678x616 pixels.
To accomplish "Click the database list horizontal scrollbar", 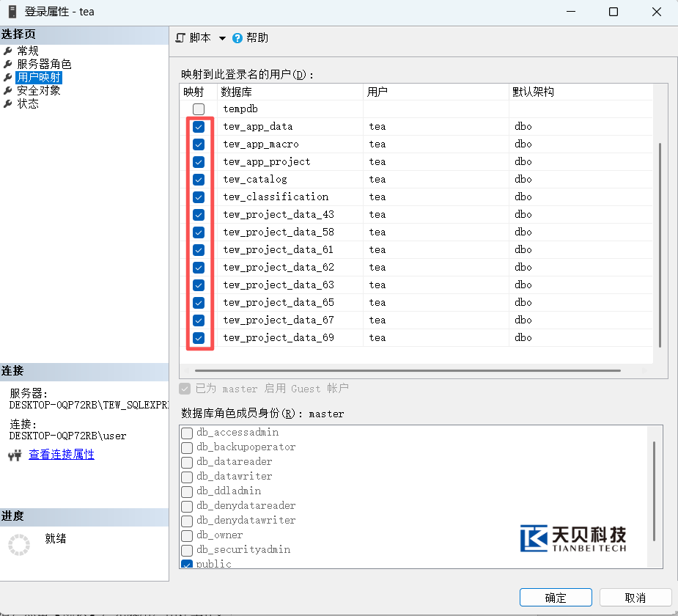I will (408, 371).
